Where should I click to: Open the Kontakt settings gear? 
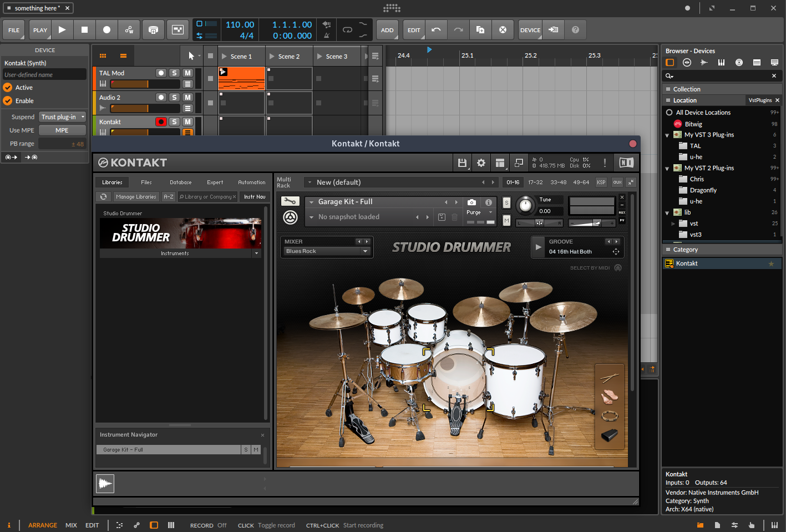(x=481, y=163)
